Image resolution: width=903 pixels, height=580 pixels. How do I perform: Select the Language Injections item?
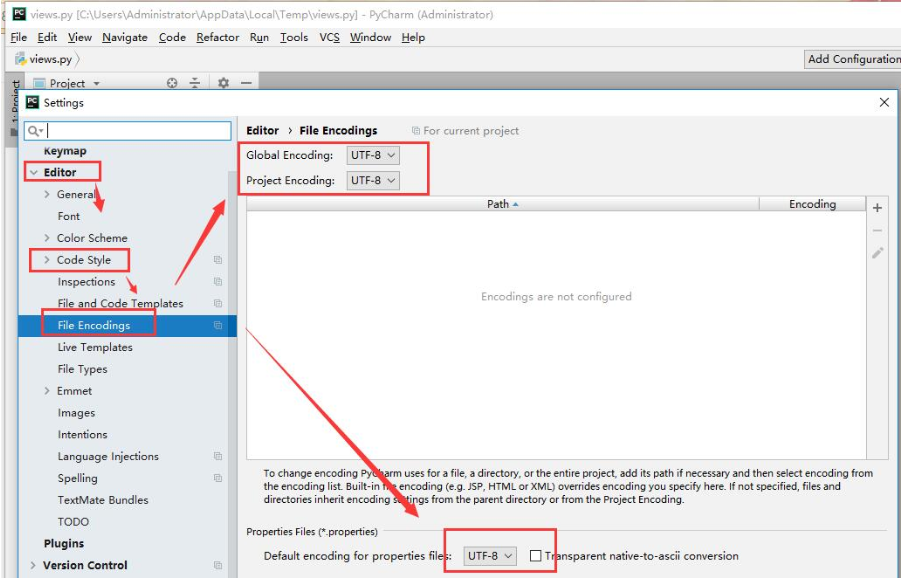tap(108, 456)
